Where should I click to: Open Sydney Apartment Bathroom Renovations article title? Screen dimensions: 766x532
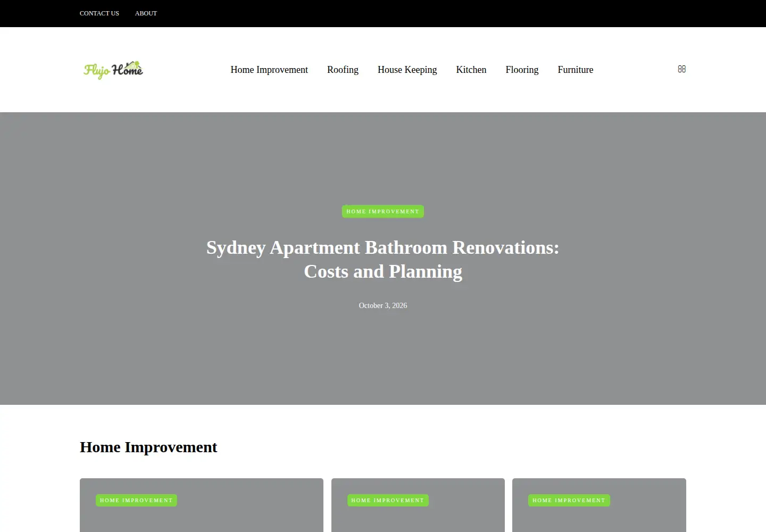[x=383, y=260]
